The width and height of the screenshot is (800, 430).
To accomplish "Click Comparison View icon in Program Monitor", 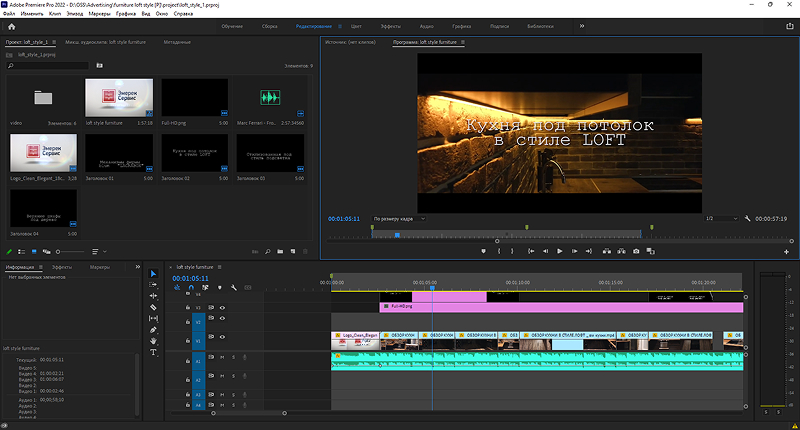I will pos(651,251).
